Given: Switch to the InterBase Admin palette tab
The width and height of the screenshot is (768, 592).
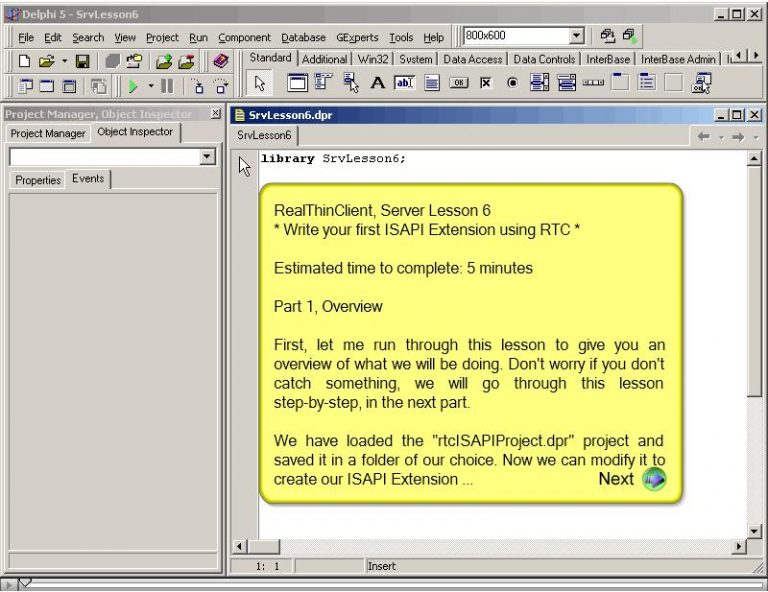Looking at the screenshot, I should click(x=678, y=59).
